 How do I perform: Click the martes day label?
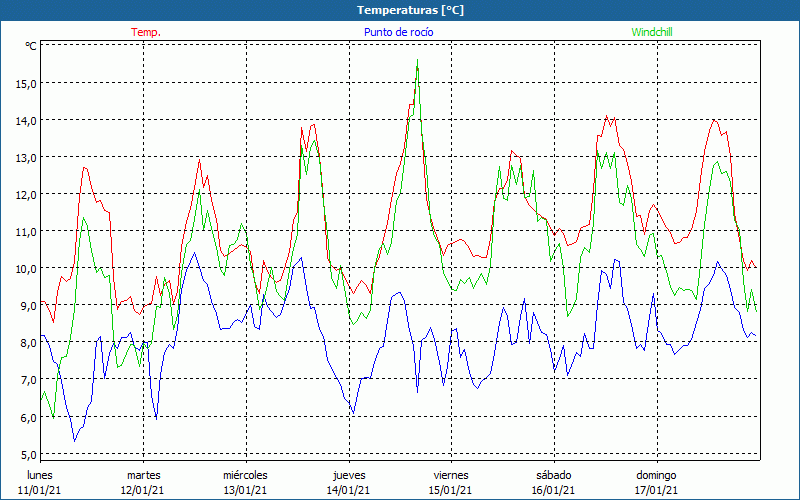[x=144, y=475]
